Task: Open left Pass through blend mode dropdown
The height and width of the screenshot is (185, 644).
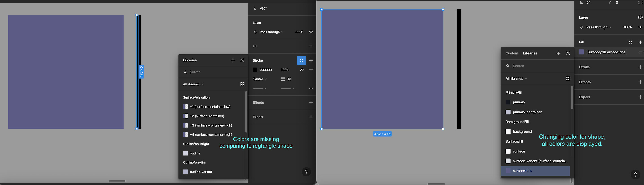Action: tap(271, 32)
